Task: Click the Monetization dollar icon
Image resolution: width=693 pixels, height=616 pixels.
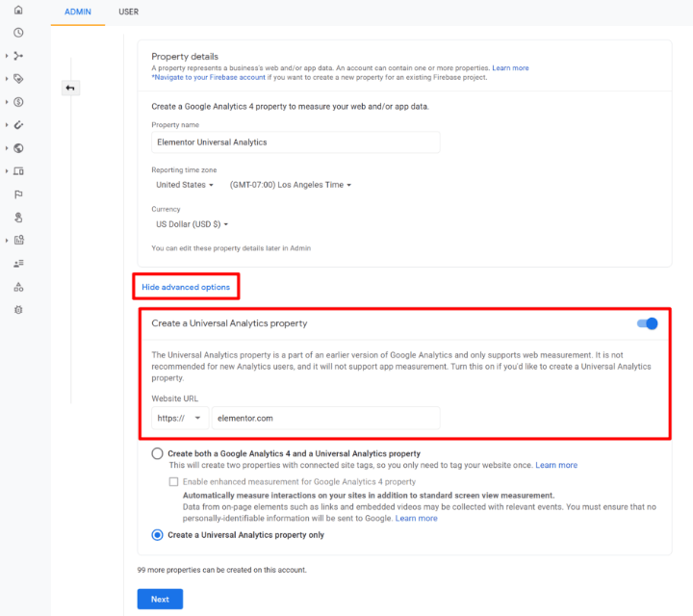Action: (18, 102)
